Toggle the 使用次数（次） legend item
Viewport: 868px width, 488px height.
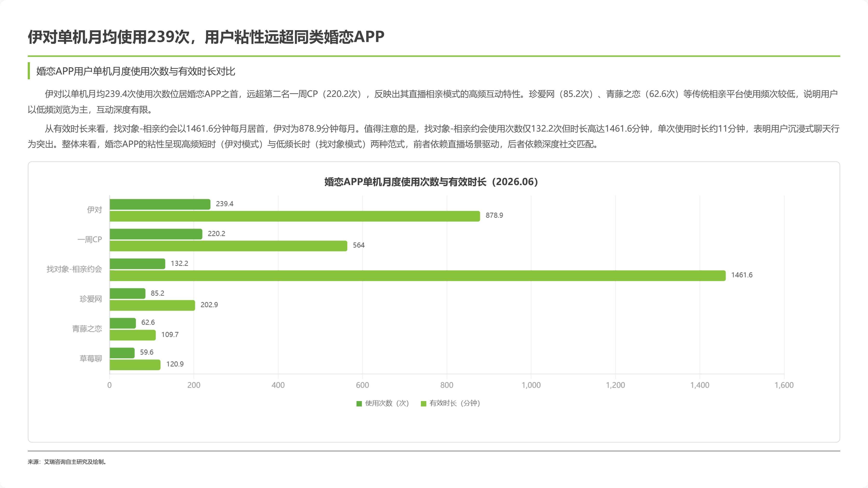(382, 403)
